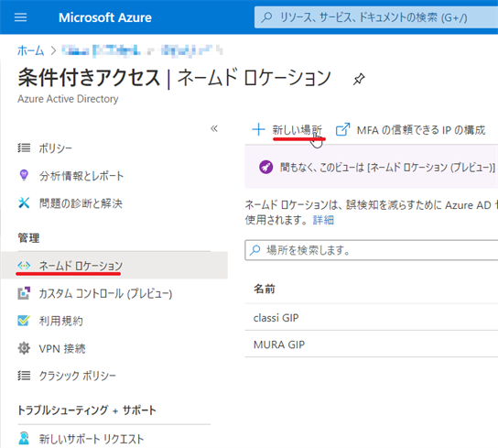Focus the 場所を検索します search field

coord(372,250)
